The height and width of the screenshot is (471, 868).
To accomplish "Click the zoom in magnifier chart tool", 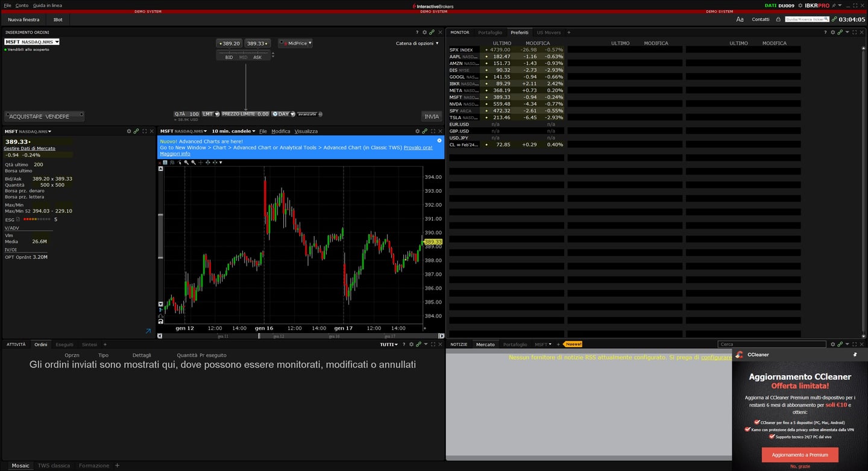I will coord(186,163).
